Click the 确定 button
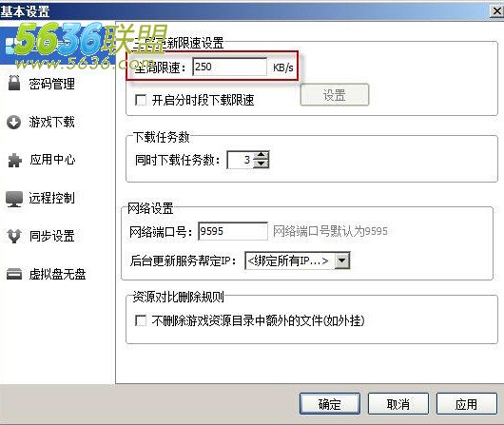Image resolution: width=504 pixels, height=425 pixels. [329, 404]
